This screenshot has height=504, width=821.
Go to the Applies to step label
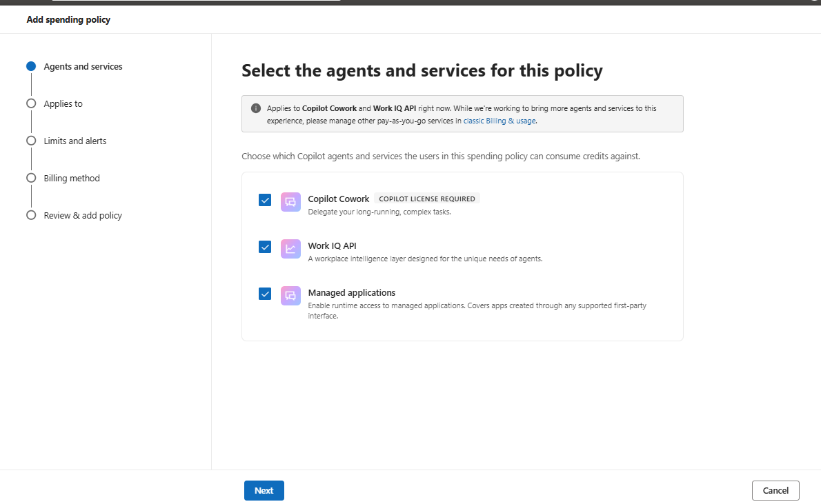point(63,103)
